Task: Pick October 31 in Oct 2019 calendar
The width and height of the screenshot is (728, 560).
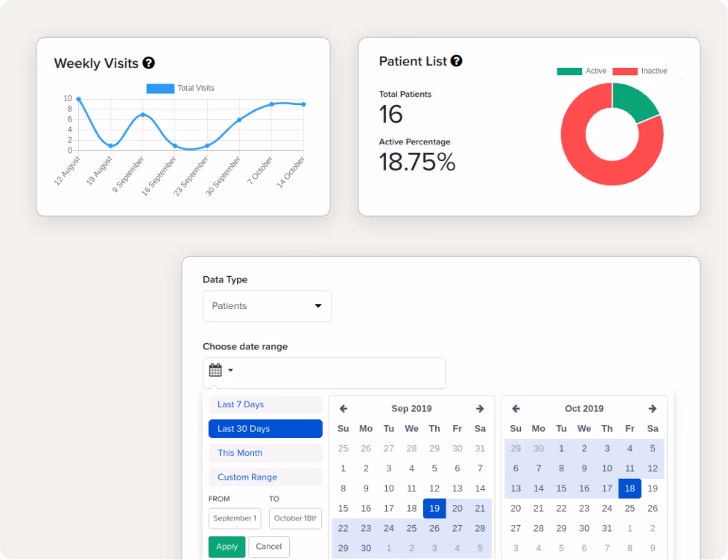Action: (x=607, y=529)
